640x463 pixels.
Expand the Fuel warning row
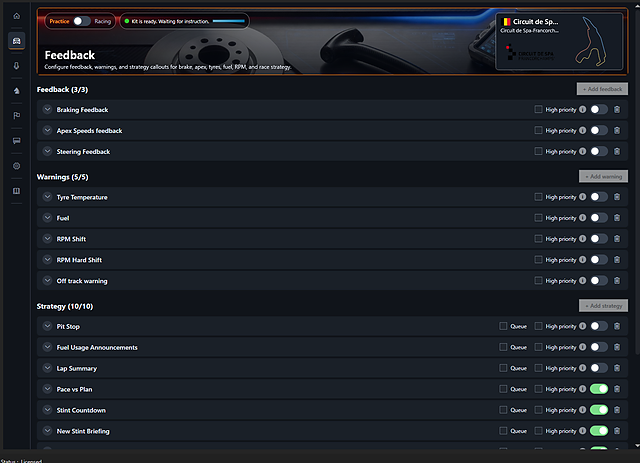(x=47, y=218)
